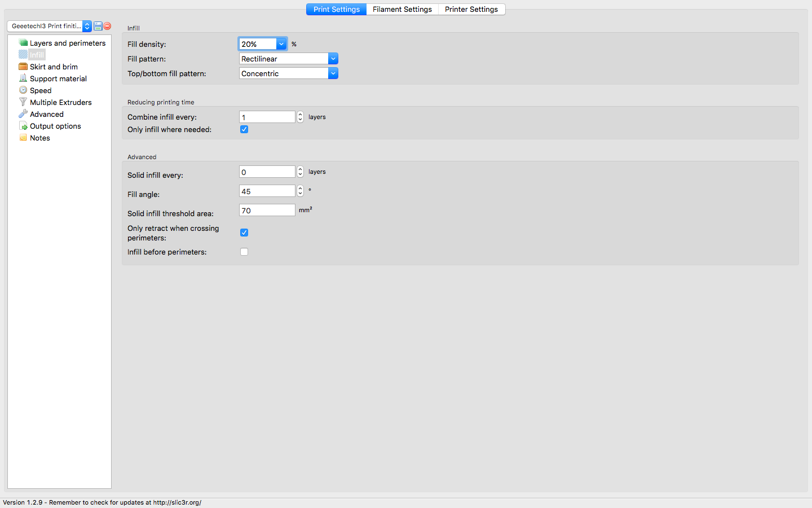The image size is (812, 508).
Task: Disable Only infill where needed checkbox
Action: [x=244, y=129]
